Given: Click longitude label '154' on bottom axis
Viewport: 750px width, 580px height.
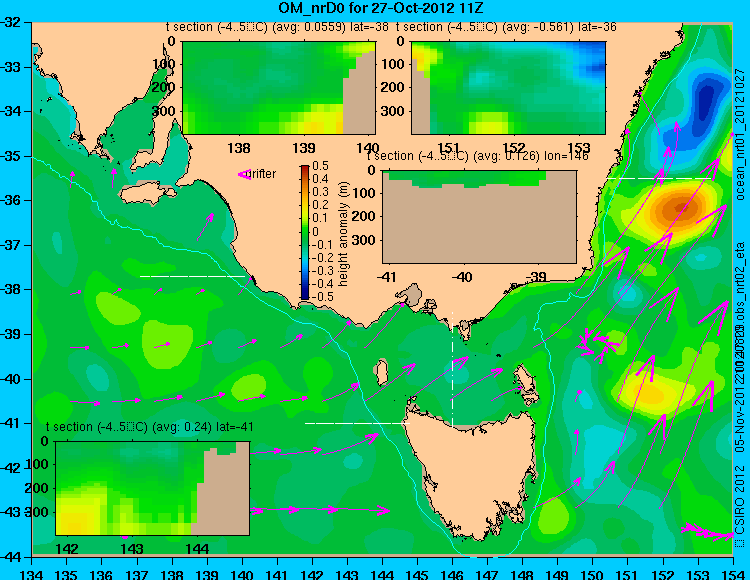Looking at the screenshot, I should [732, 574].
